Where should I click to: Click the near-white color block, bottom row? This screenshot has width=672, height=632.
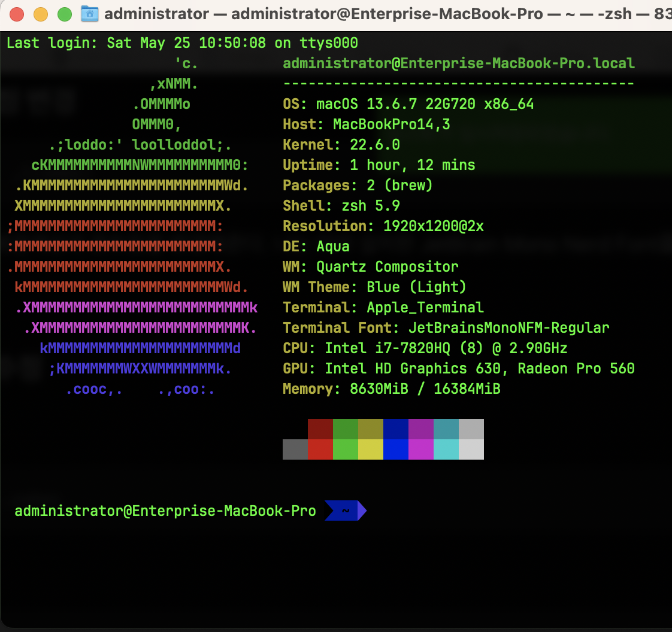(x=471, y=449)
